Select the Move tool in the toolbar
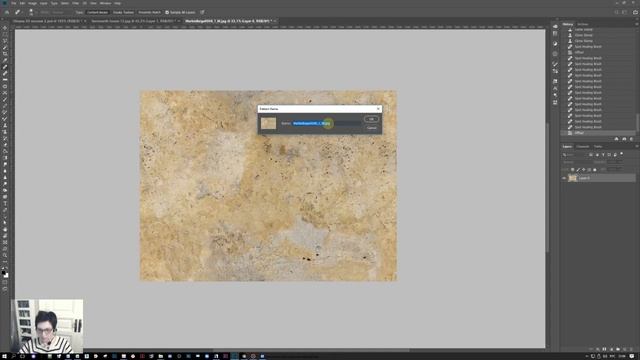This screenshot has width=640, height=360. (x=5, y=28)
